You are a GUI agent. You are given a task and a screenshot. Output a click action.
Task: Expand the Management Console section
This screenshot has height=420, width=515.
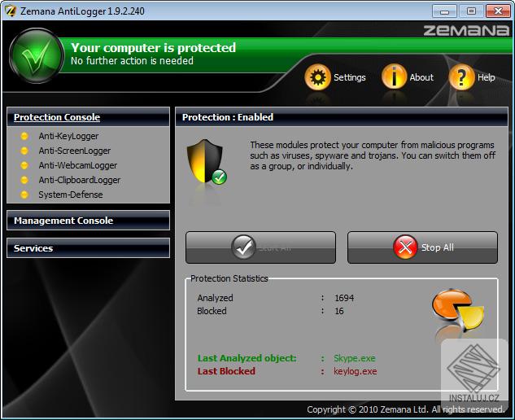89,221
